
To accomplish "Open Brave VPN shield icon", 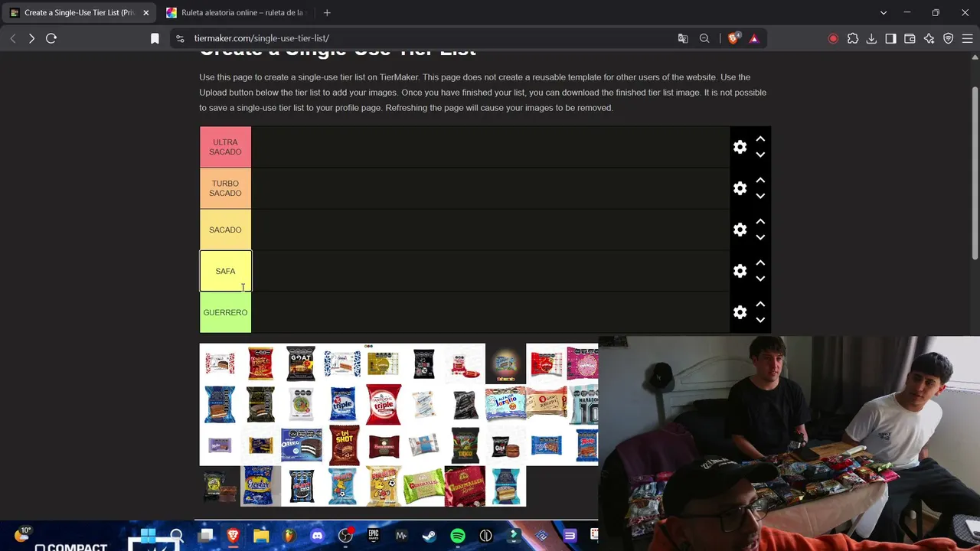I will click(x=949, y=38).
